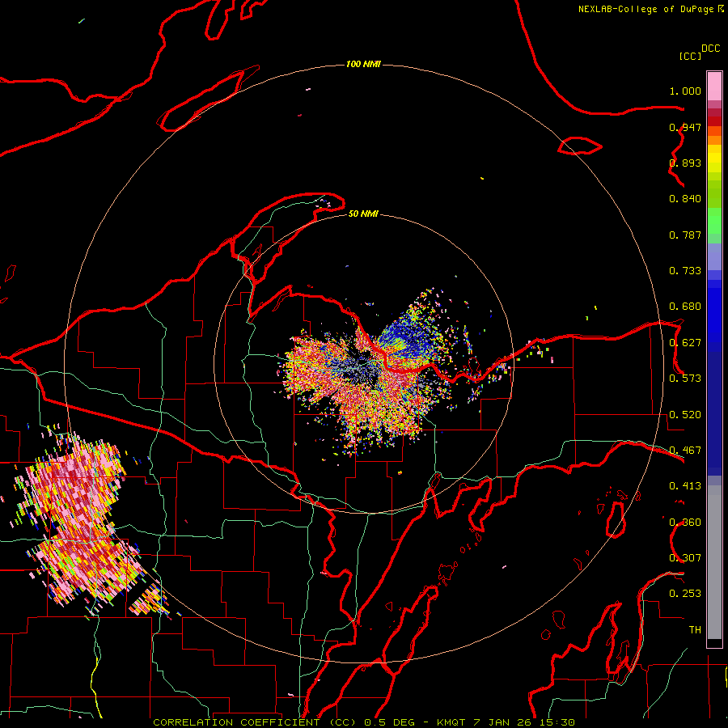The height and width of the screenshot is (728, 728).
Task: Select the 0.893 legend value
Action: 685,163
